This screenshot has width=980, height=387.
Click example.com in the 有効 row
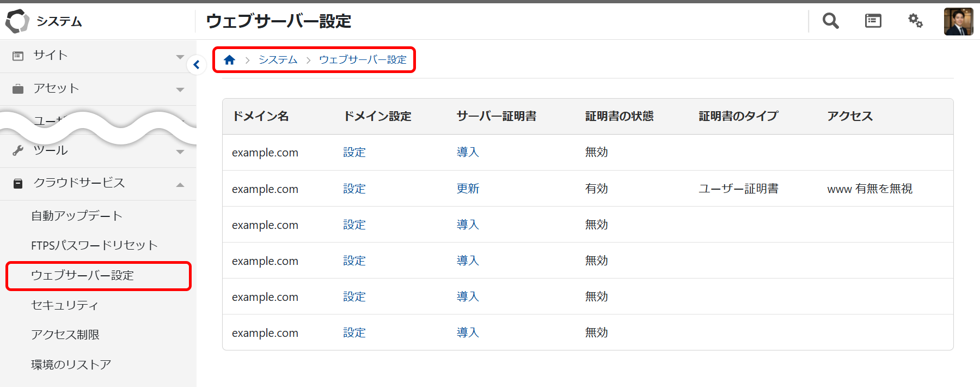point(265,189)
